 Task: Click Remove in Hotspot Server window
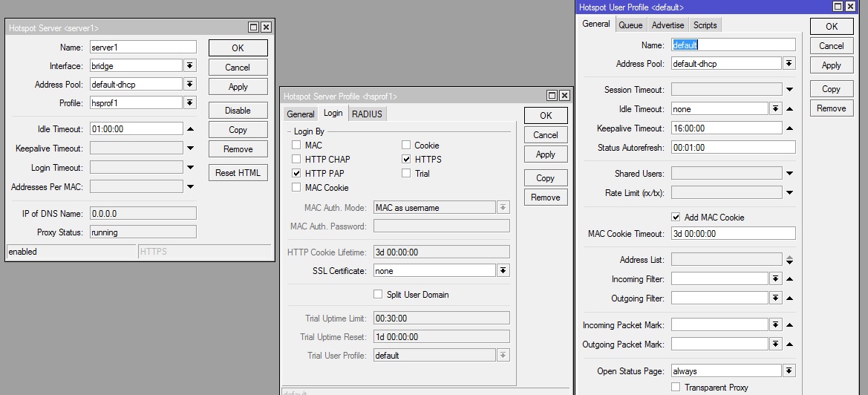pos(238,149)
